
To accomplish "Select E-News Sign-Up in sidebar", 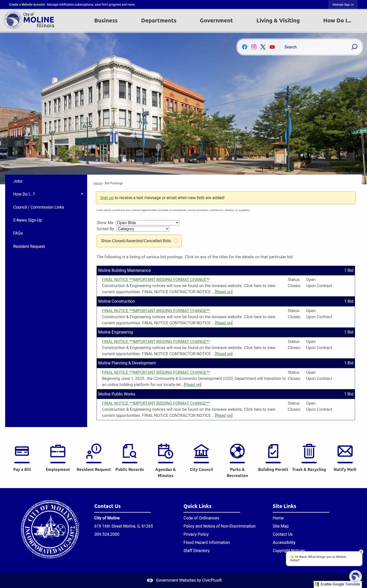I will (x=28, y=220).
